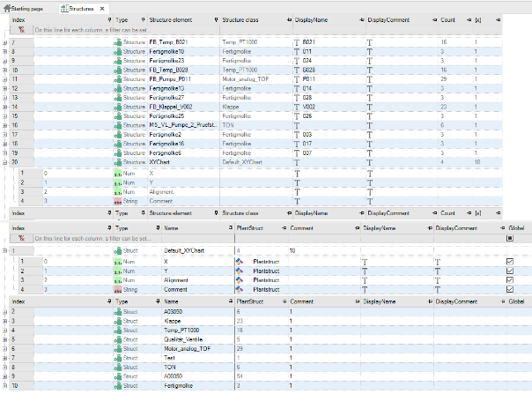The height and width of the screenshot is (401, 532).
Task: Open DisplayComment text editor for XYChart row
Action: tap(369, 163)
